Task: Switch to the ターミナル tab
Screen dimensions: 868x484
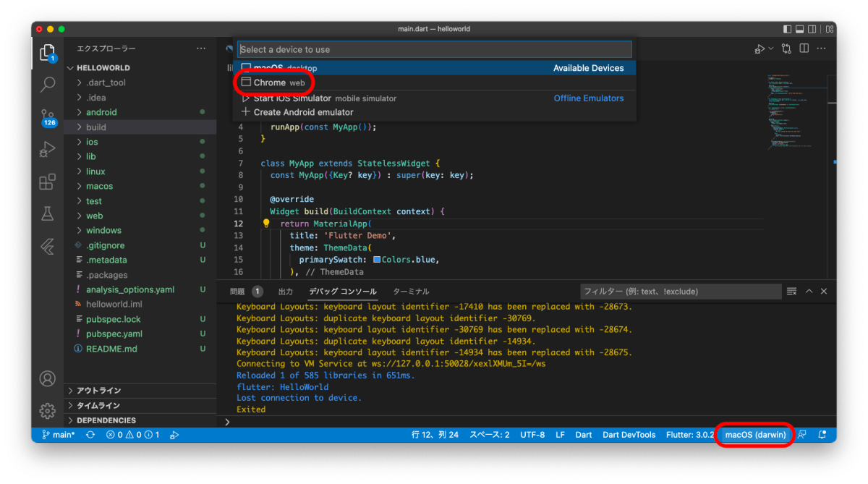Action: click(411, 292)
